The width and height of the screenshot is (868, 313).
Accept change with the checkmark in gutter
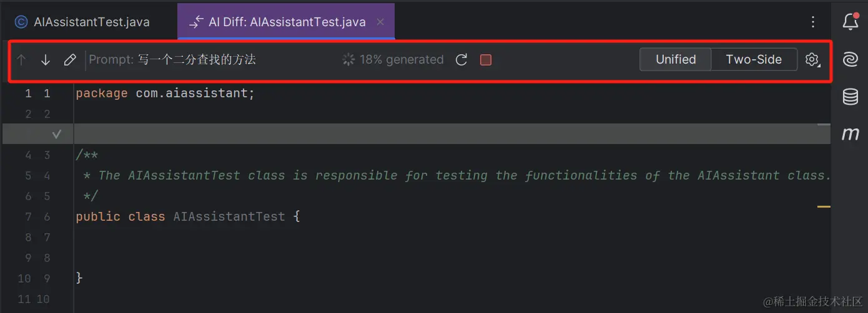click(57, 134)
